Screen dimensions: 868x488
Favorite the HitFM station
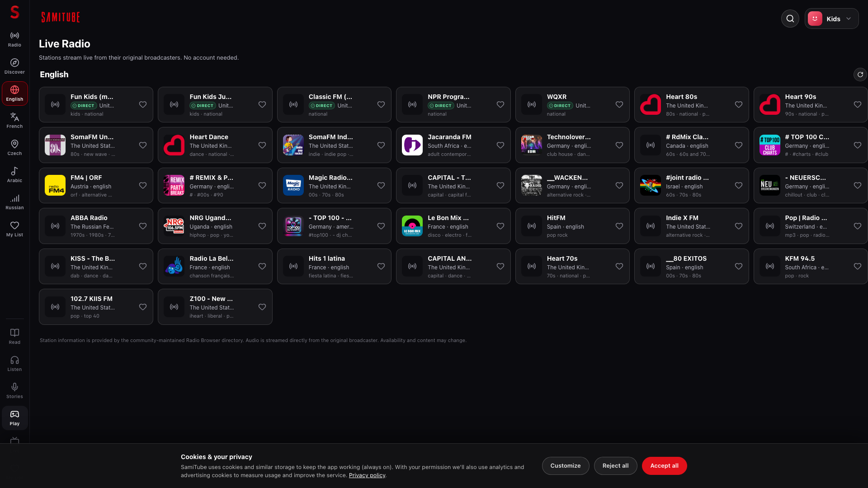click(619, 226)
